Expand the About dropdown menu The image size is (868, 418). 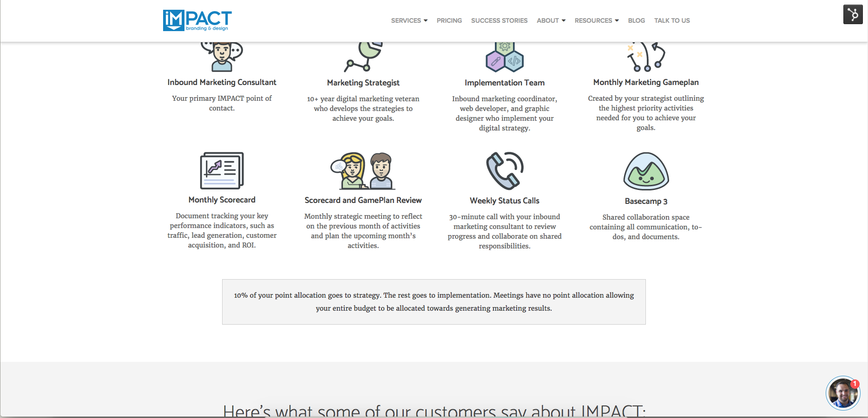[x=551, y=20]
